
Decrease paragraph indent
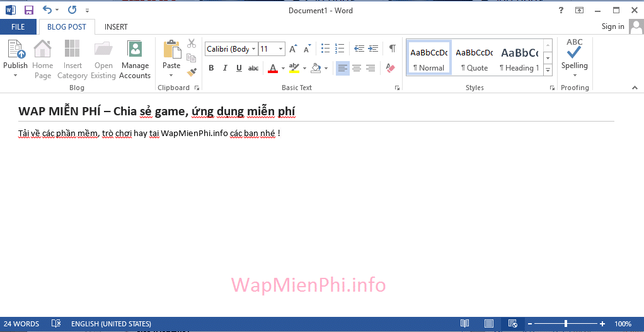[359, 49]
